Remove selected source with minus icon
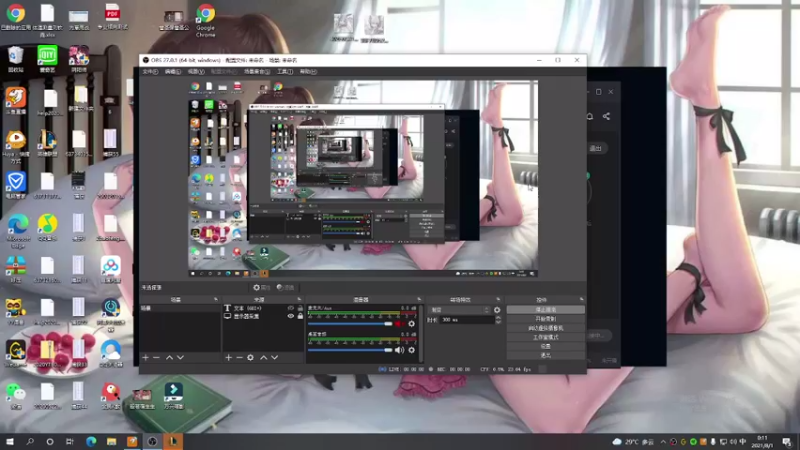The image size is (800, 450). (239, 358)
